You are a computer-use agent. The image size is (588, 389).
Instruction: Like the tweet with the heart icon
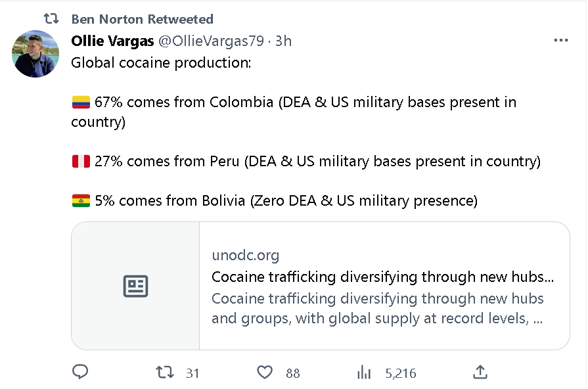[x=265, y=372]
